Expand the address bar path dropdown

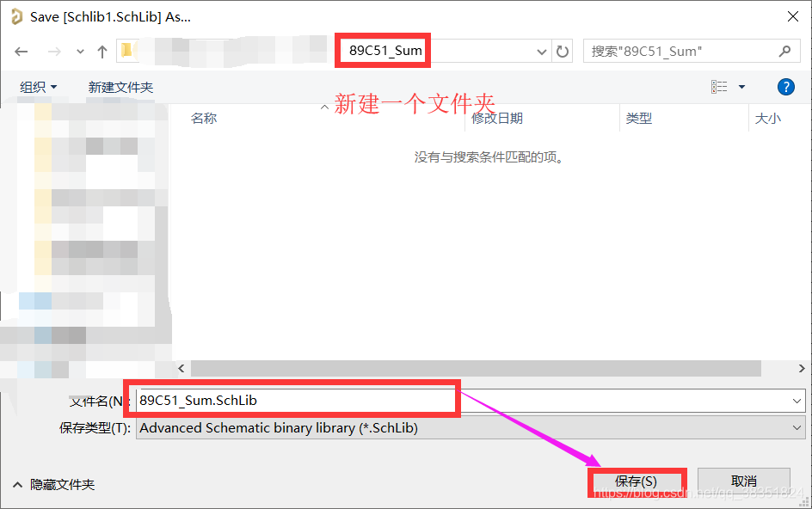pyautogui.click(x=542, y=52)
